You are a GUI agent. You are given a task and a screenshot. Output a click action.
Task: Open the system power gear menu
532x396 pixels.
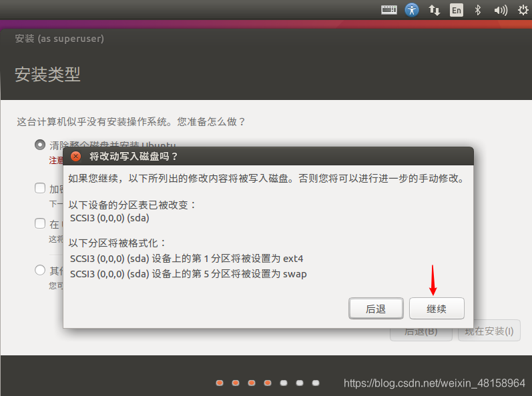[x=523, y=10]
